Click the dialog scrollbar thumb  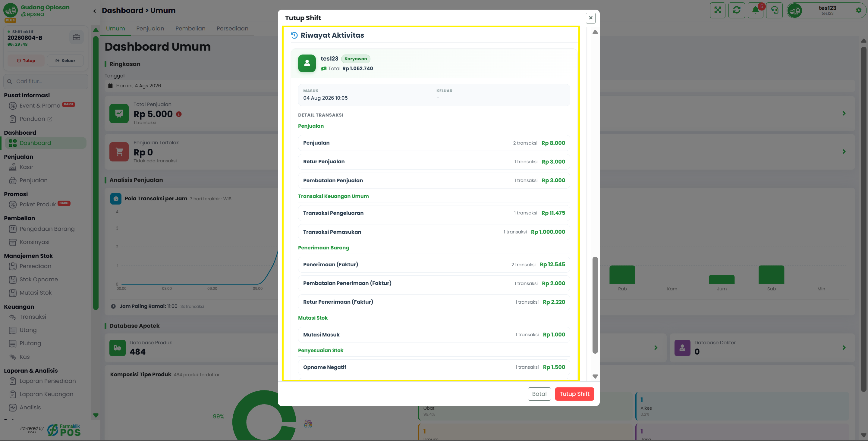[595, 305]
